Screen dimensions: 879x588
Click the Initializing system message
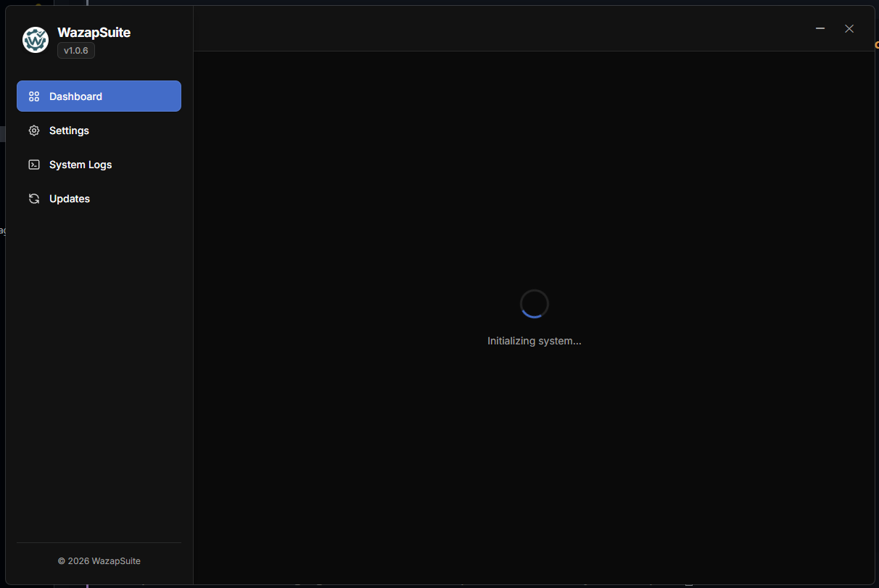[x=535, y=341]
